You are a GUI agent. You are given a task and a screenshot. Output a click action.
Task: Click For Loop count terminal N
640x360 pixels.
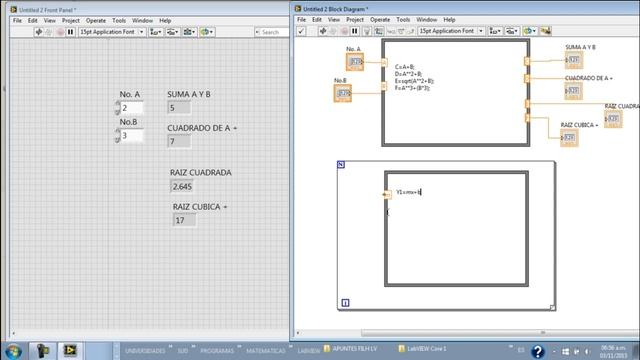(341, 164)
